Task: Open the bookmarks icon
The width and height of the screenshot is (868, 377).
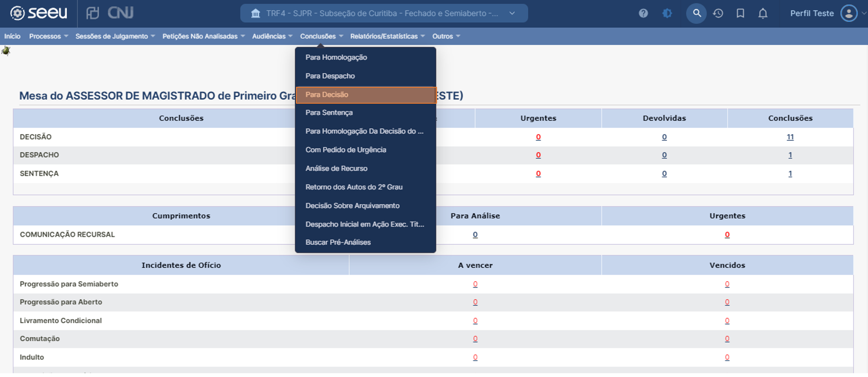Action: [740, 13]
